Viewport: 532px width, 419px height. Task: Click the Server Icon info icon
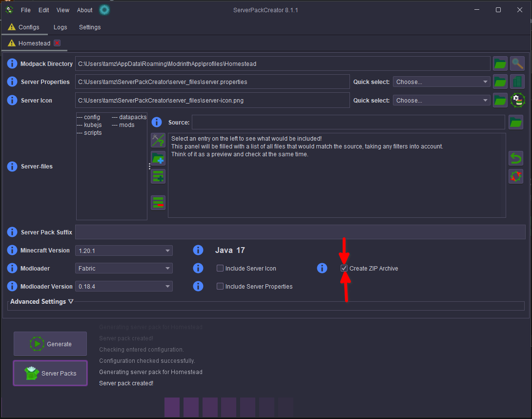(x=12, y=100)
